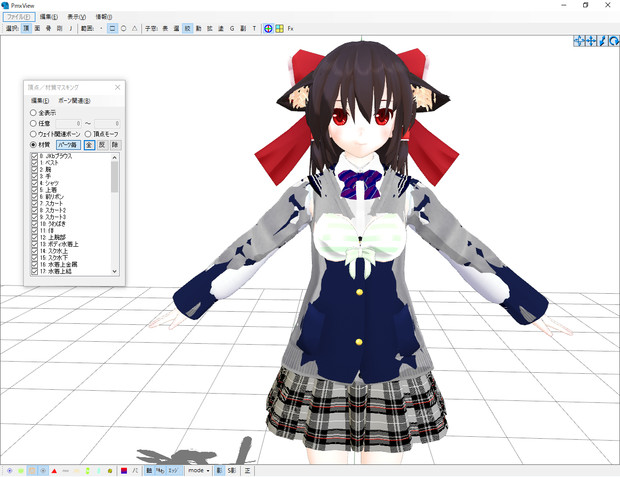Toggle the 正 button in bottom bar
620x477 pixels.
[x=248, y=471]
